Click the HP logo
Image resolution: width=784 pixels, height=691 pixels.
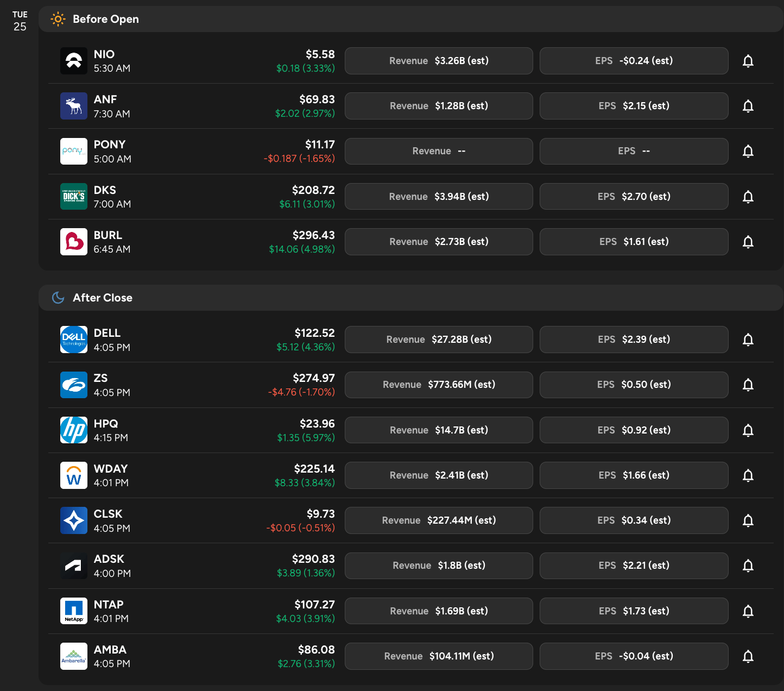click(74, 430)
